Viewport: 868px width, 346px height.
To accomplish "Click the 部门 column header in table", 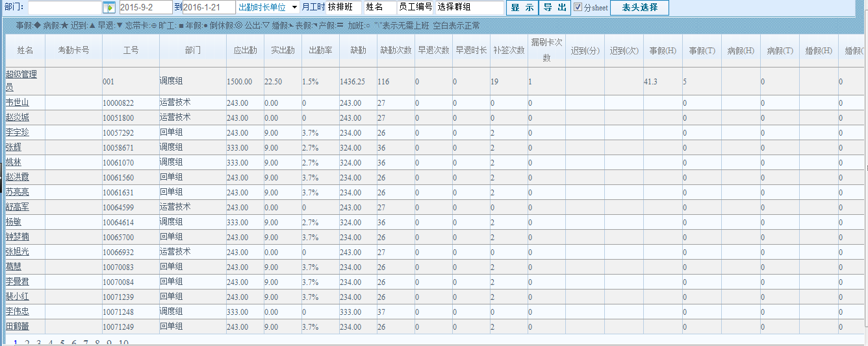I will 192,50.
